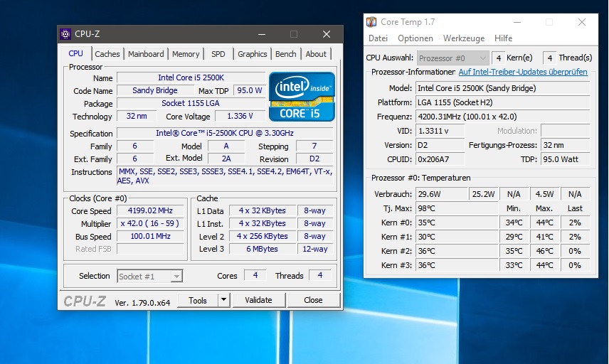Viewport: 609px width, 364px height.
Task: Open the Datei menu in Core Temp
Action: (378, 38)
